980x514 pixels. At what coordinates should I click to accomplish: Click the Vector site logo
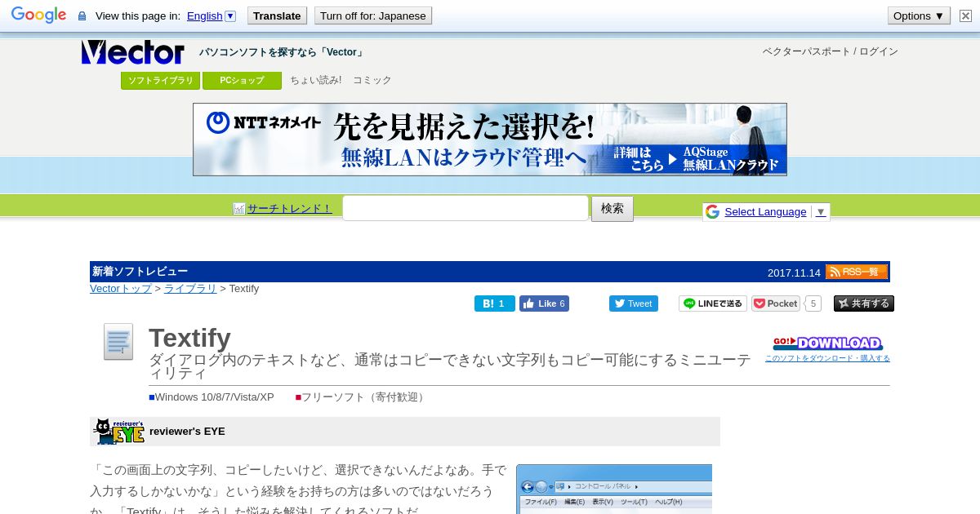point(133,52)
